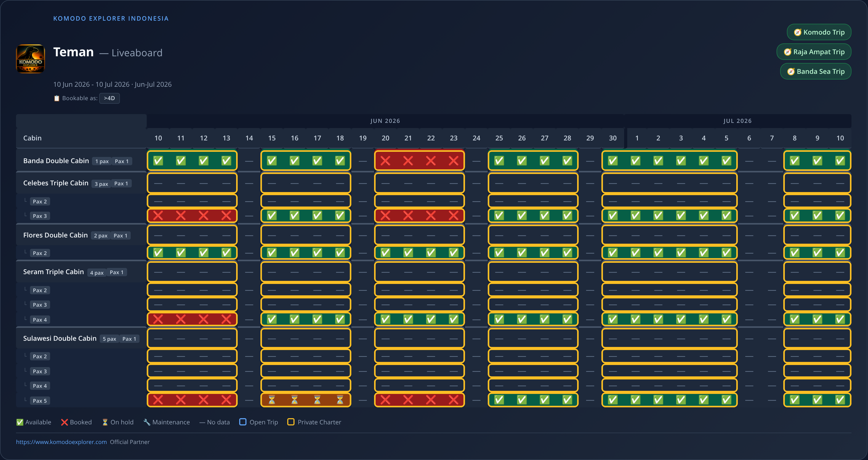Click Celebes Pax 3 booked X on Jun 11

tap(181, 216)
